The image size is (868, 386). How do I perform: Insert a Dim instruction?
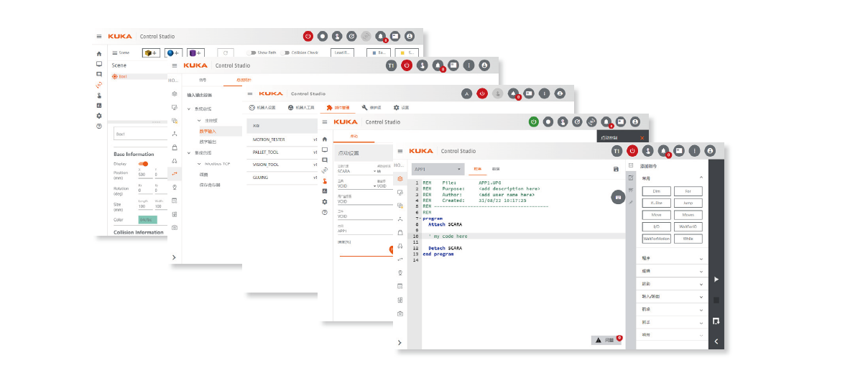656,191
